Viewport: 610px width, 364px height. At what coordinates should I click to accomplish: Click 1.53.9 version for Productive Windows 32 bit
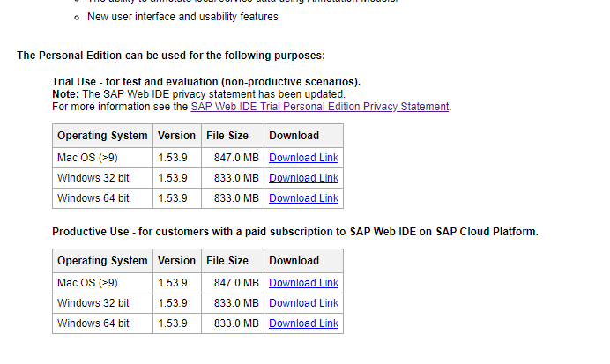[x=173, y=303]
